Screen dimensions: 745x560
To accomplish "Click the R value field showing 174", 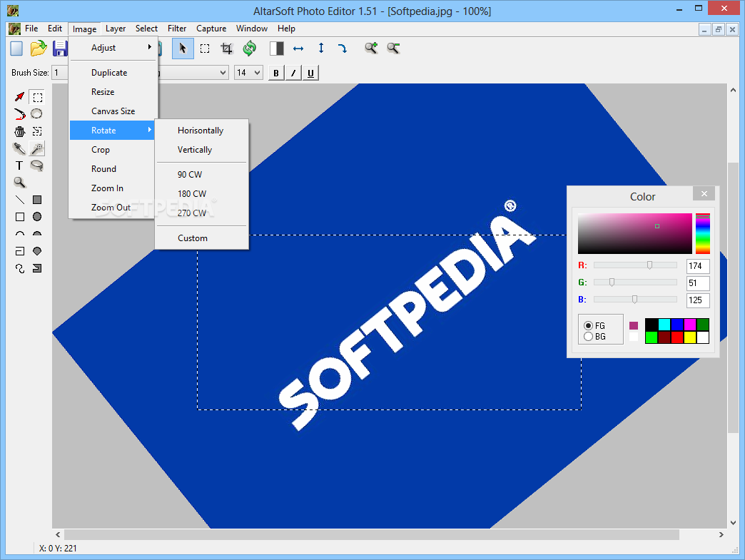I will (x=698, y=266).
